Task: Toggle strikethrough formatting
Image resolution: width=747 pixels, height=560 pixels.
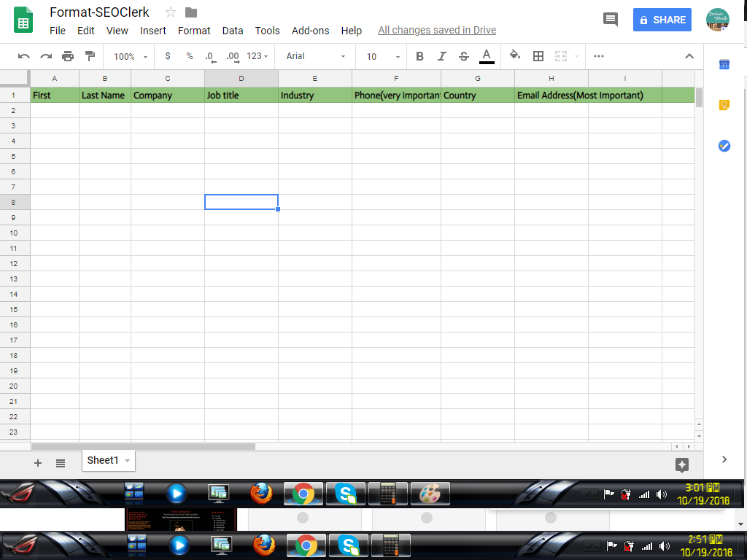Action: click(464, 56)
